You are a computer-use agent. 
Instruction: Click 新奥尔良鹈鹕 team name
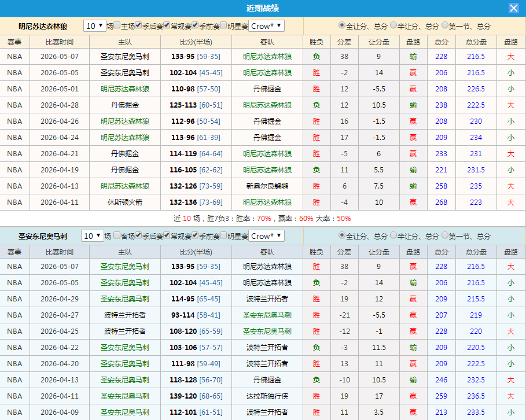pyautogui.click(x=267, y=186)
